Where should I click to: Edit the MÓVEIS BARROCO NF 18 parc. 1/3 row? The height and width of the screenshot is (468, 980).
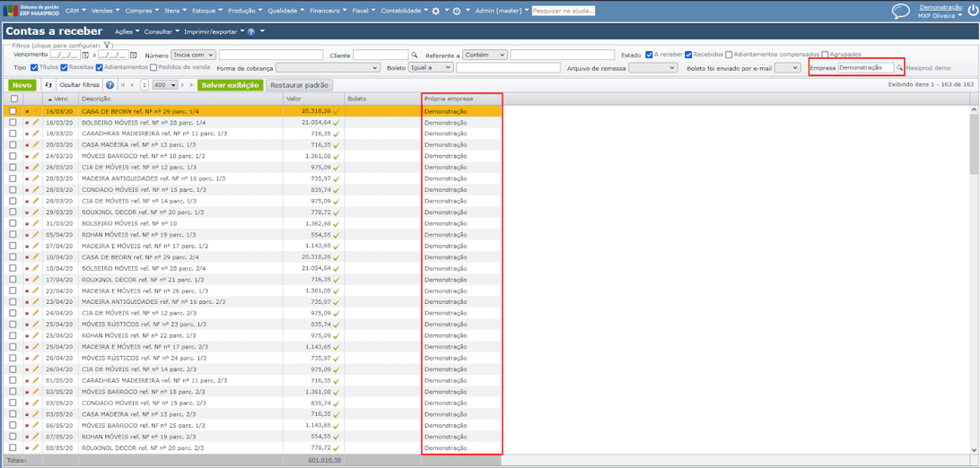(36, 156)
